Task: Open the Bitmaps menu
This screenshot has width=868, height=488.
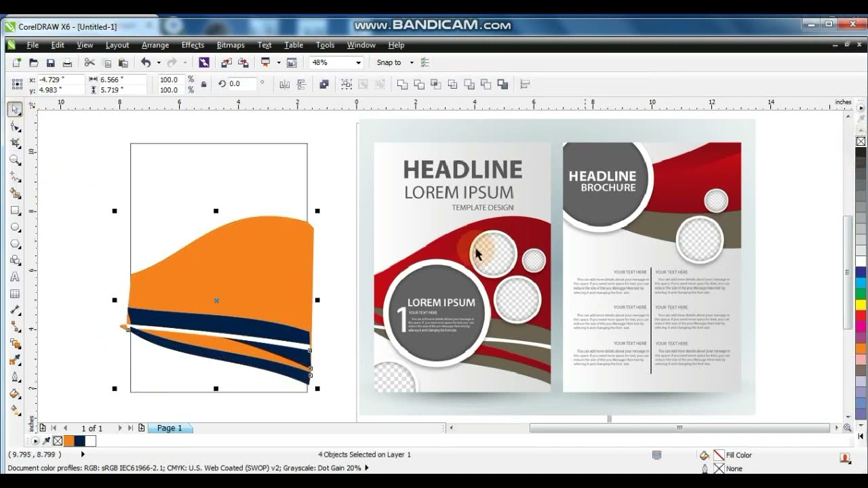Action: coord(231,45)
